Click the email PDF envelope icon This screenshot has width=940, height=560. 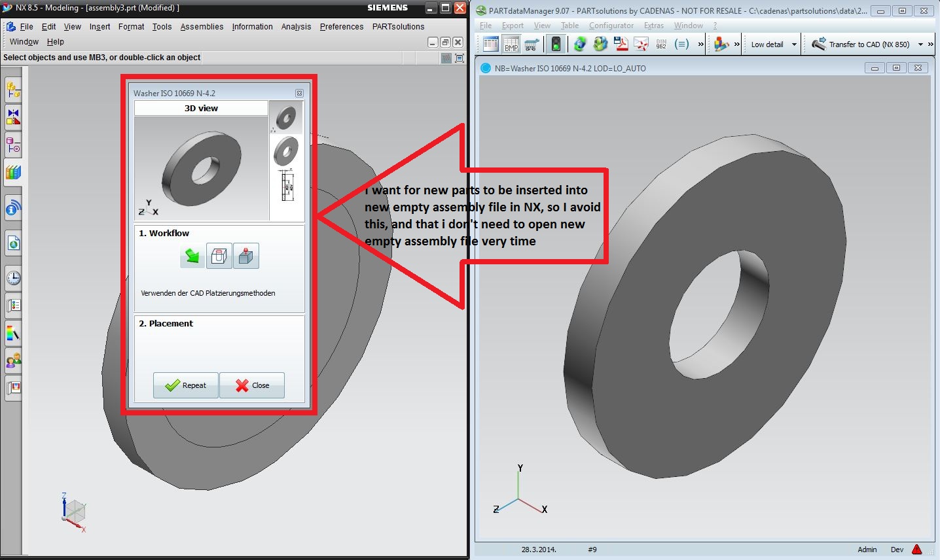point(641,44)
